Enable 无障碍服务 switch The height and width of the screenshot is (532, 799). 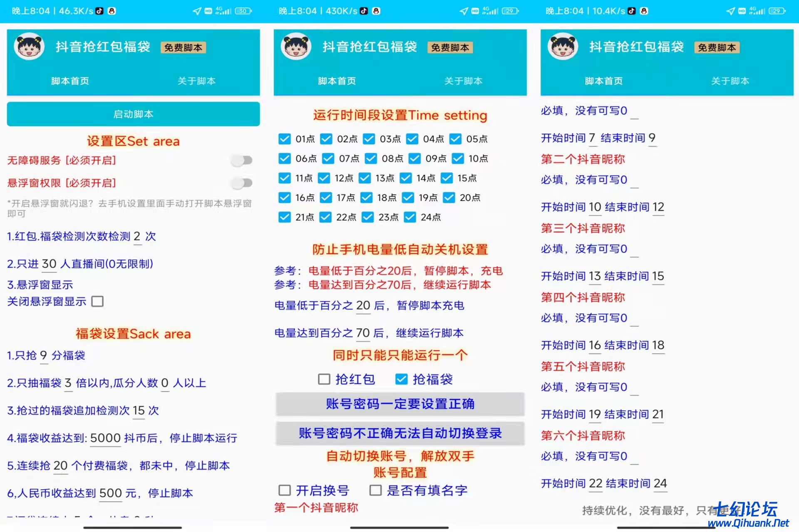(x=242, y=160)
